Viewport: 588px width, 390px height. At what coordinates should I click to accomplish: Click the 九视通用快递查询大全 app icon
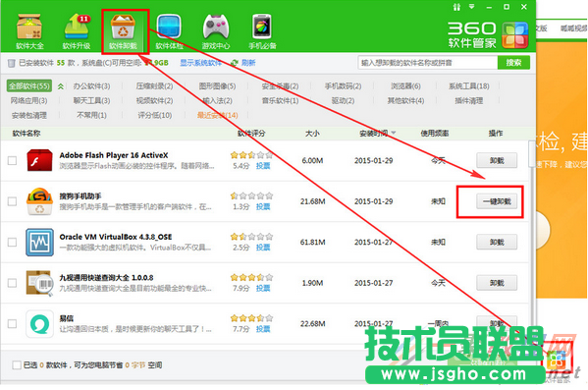[x=39, y=283]
